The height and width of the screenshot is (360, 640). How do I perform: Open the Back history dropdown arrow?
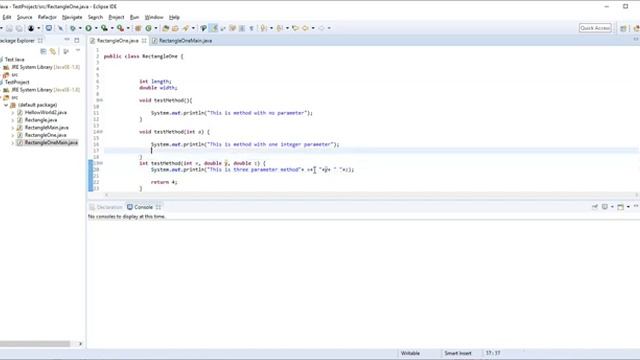point(313,28)
